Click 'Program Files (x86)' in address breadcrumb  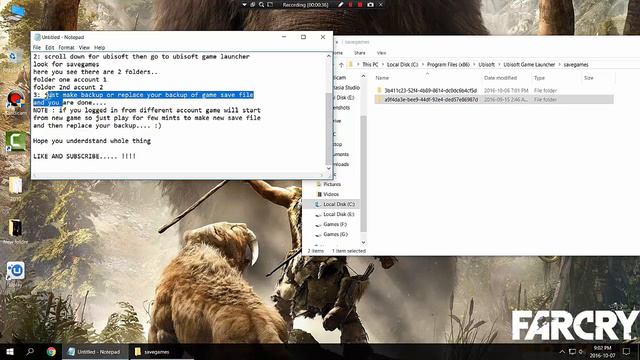448,64
